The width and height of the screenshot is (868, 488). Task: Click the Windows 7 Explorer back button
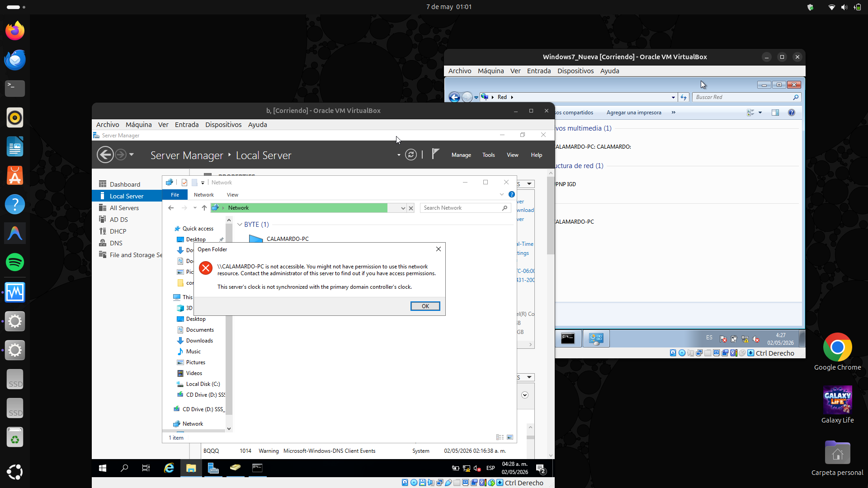[x=454, y=97]
